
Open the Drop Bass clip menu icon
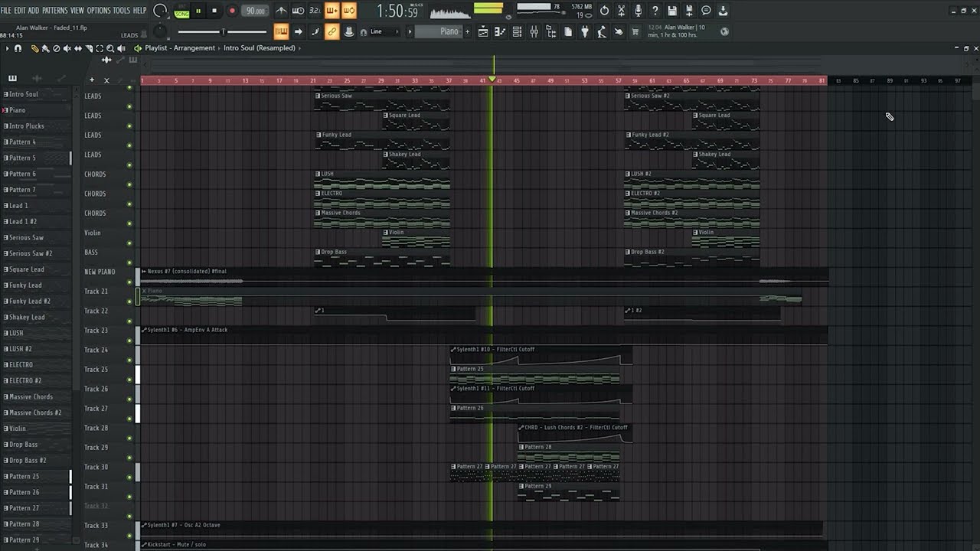pos(318,252)
